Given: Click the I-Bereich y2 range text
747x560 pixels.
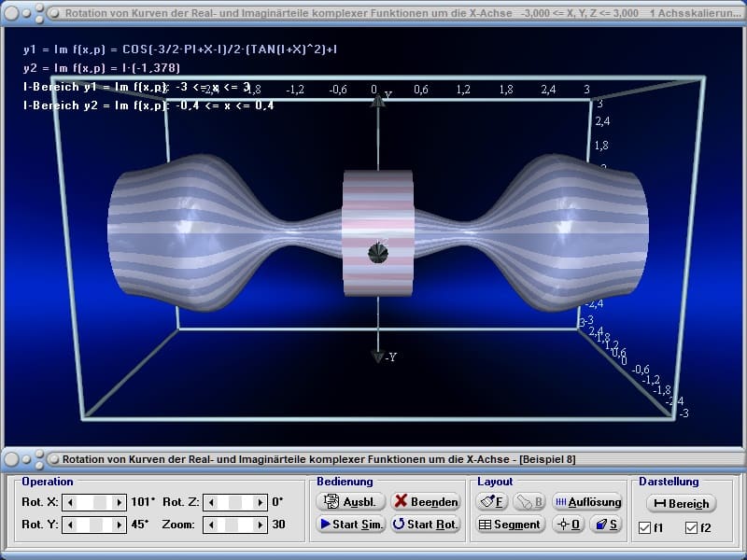Looking at the screenshot, I should click(x=148, y=105).
